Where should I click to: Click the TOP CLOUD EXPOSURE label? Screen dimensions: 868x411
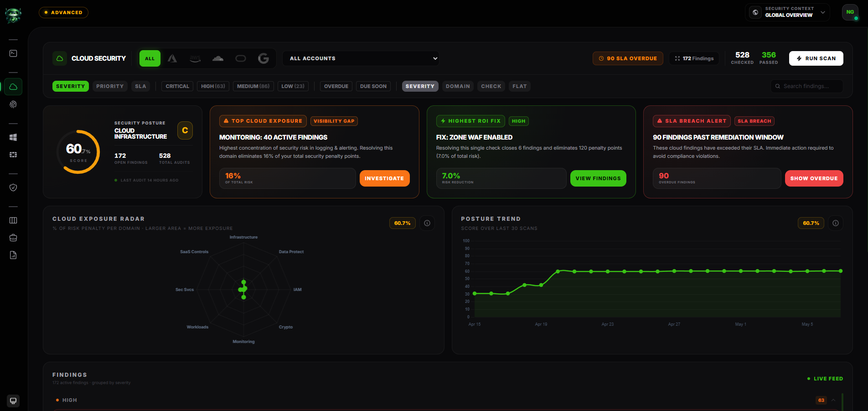263,121
